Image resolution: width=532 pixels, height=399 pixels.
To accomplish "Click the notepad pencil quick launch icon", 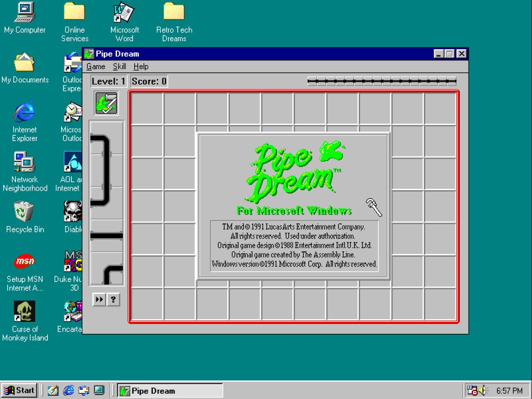I will click(53, 391).
